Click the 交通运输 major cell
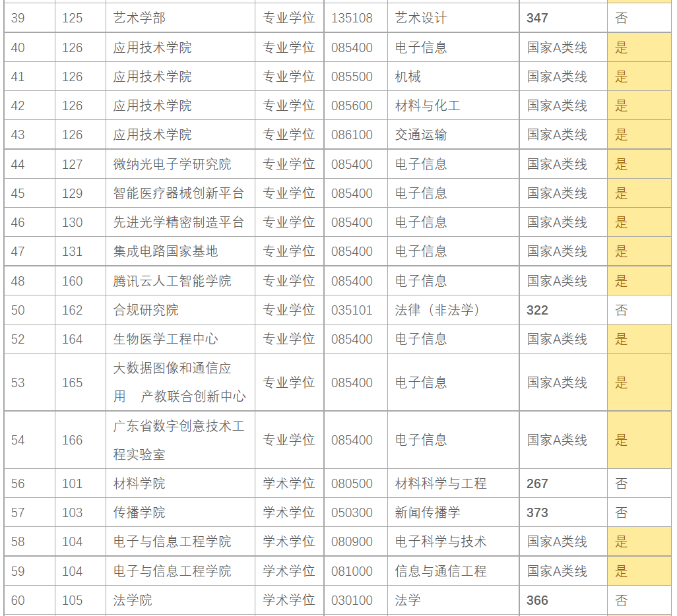This screenshot has height=616, width=677. coord(421,135)
